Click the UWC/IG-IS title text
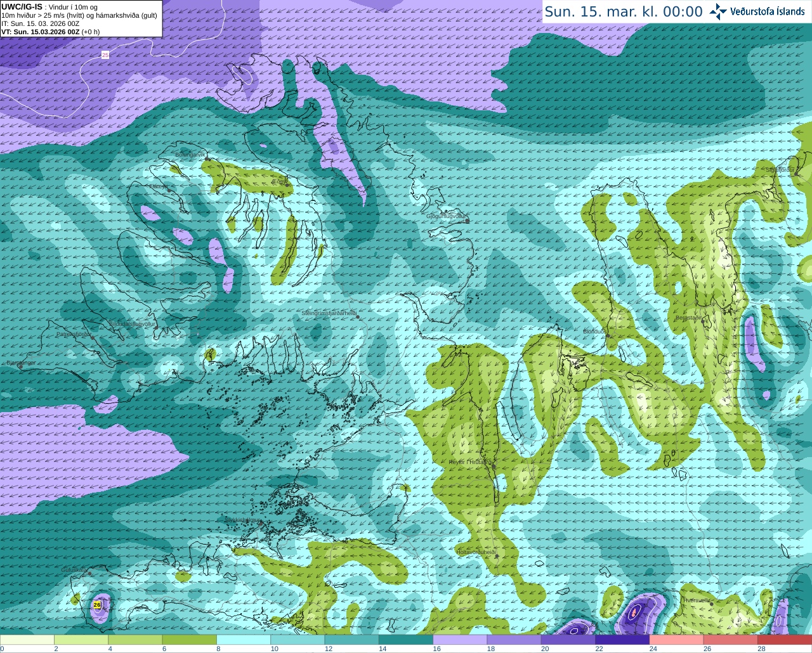Viewport: 812px width, 653px height. (x=22, y=6)
